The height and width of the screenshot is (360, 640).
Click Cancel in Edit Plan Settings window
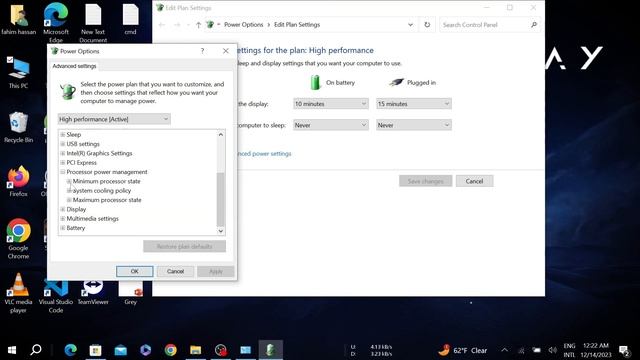474,181
